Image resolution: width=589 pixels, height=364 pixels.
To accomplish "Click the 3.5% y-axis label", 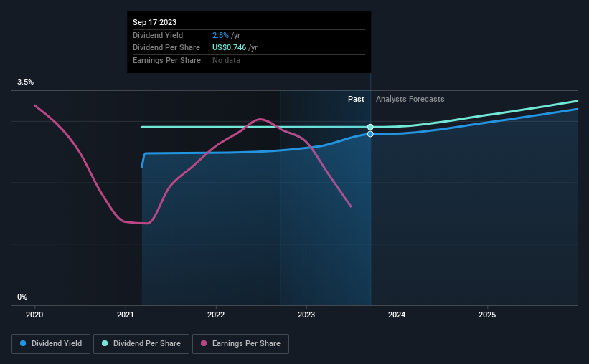I will tap(25, 82).
